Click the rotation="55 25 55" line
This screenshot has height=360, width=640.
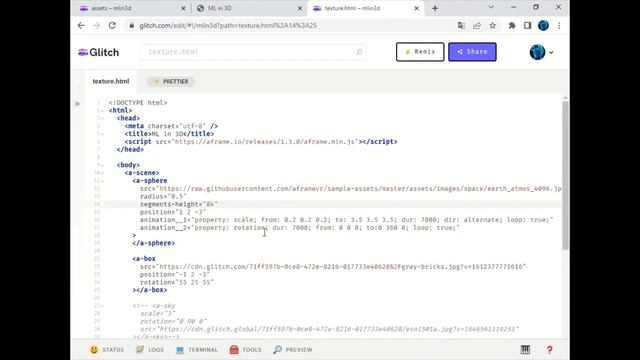pos(177,282)
